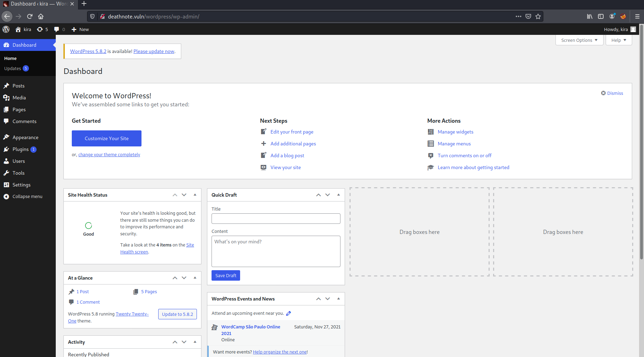Click the New content plus icon
This screenshot has width=644, height=357.
74,29
